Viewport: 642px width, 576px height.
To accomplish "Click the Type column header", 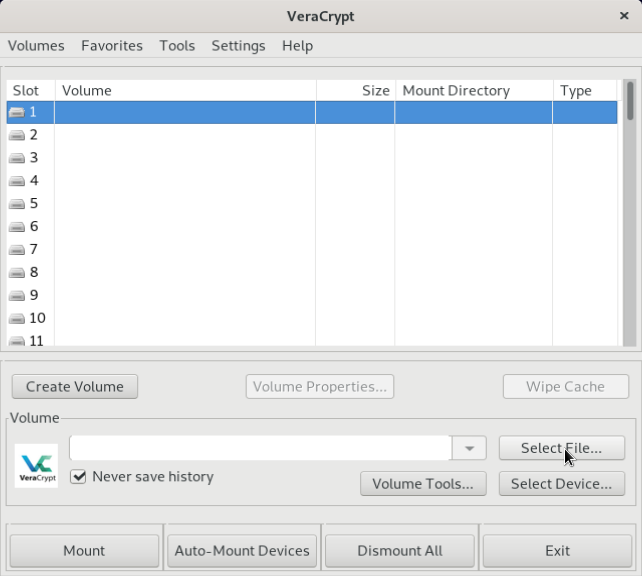I will [x=585, y=90].
